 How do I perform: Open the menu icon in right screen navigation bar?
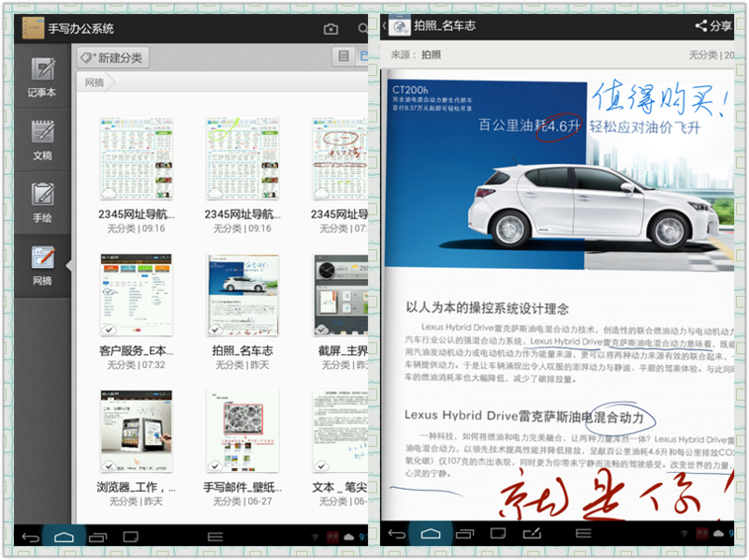click(583, 534)
